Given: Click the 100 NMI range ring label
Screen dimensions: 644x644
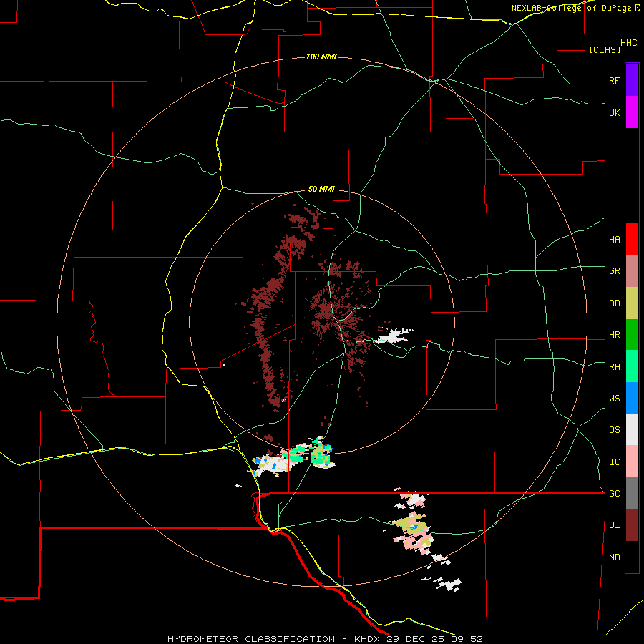Looking at the screenshot, I should point(321,57).
